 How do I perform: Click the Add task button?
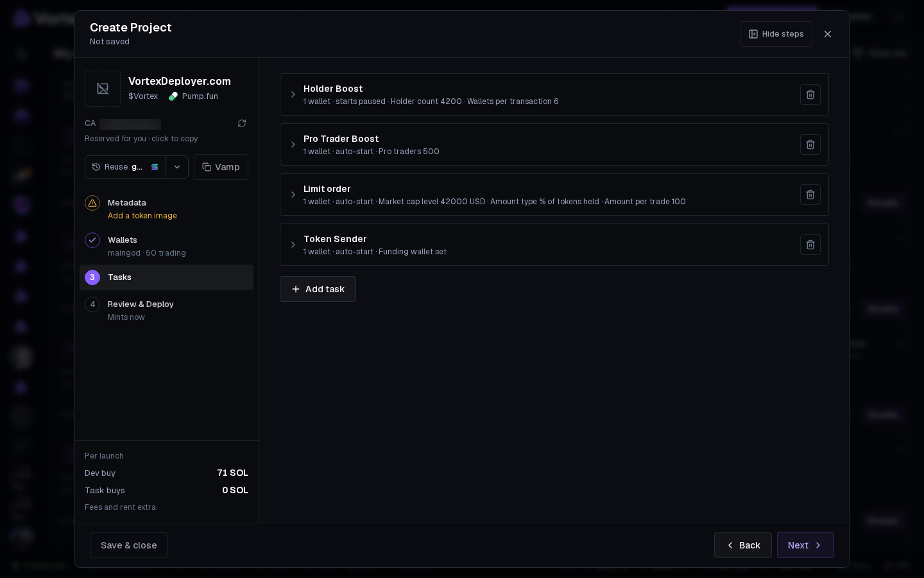tap(318, 289)
